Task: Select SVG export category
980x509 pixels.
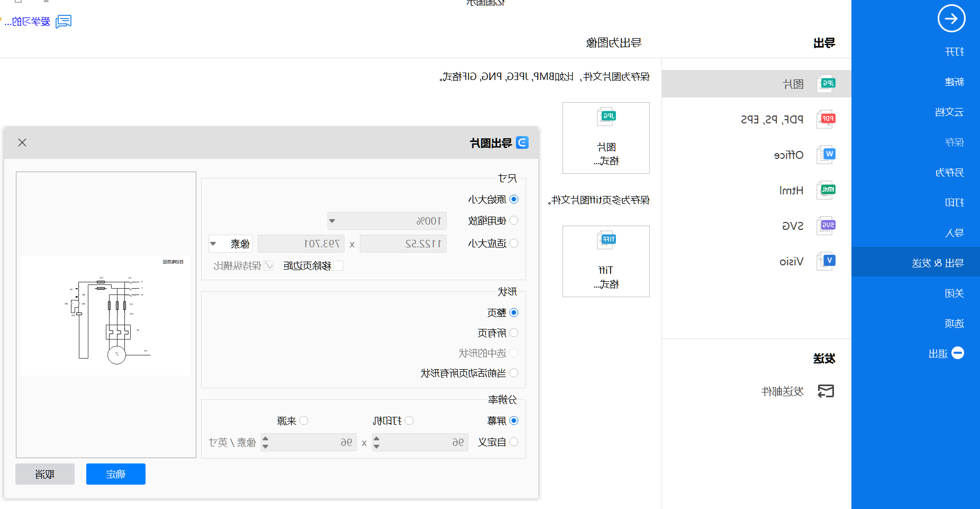Action: (757, 226)
